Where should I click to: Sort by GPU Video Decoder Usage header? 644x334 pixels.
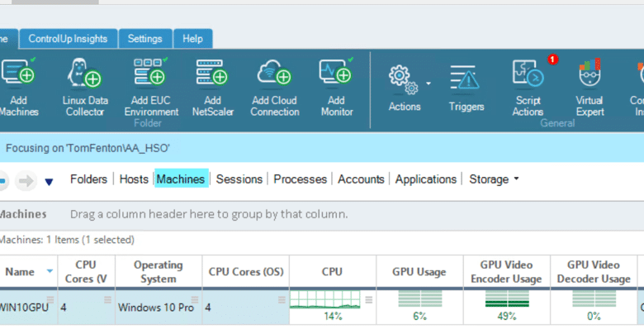[x=594, y=271]
